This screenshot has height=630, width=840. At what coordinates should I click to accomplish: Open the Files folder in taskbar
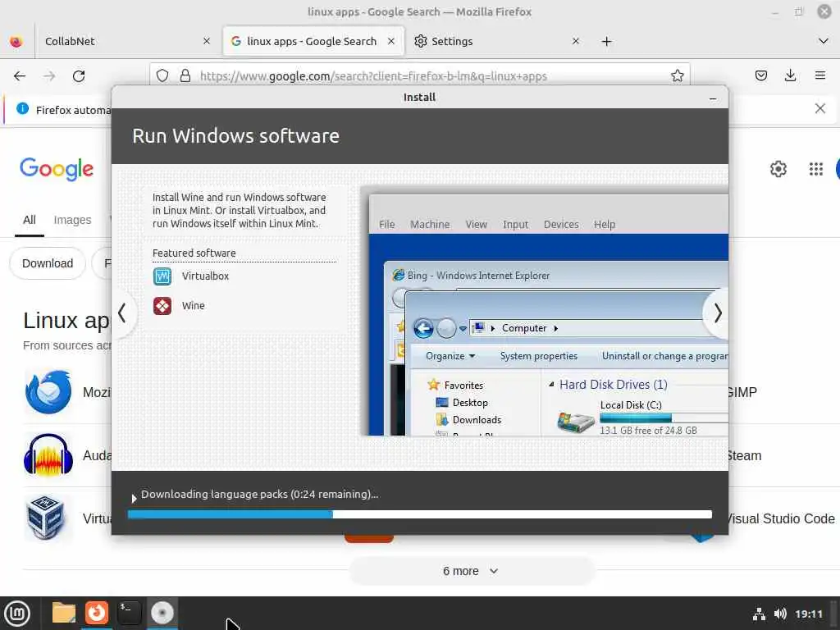64,613
